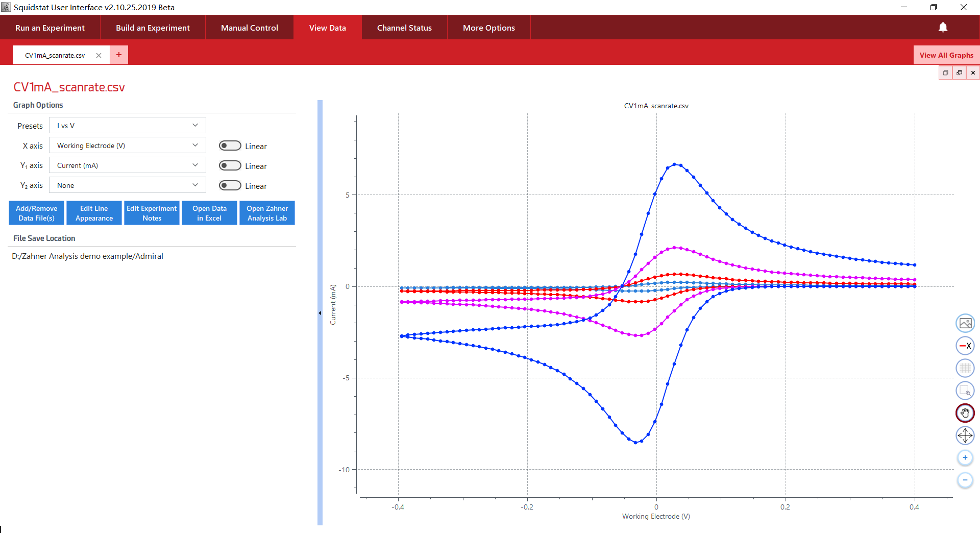Click the save graph as image icon

[x=965, y=323]
